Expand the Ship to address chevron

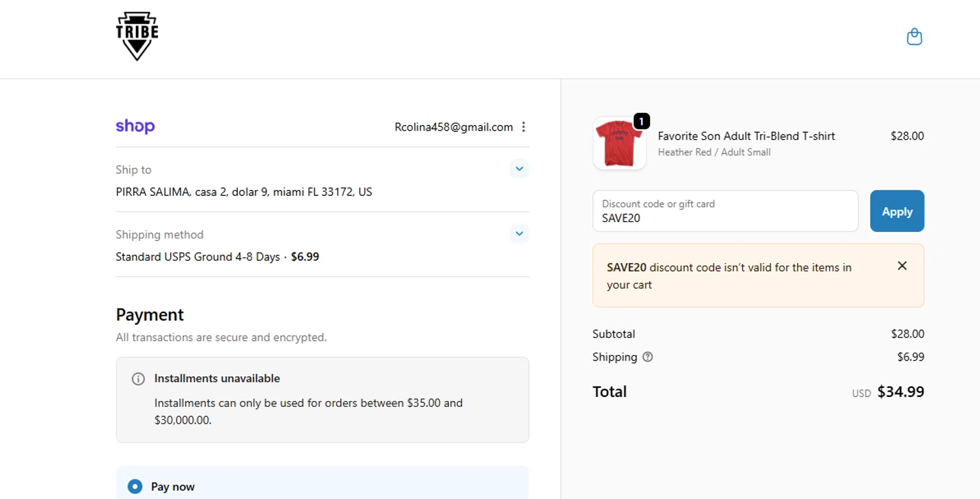tap(519, 169)
